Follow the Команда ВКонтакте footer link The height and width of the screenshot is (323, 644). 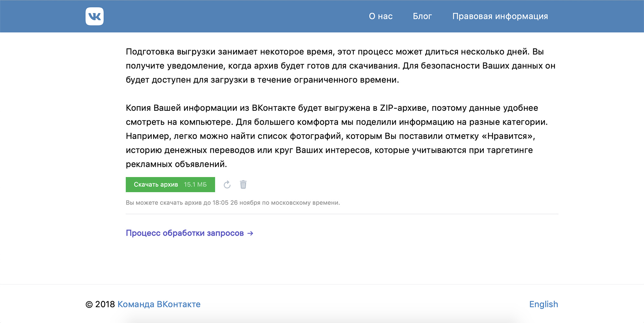click(x=159, y=304)
